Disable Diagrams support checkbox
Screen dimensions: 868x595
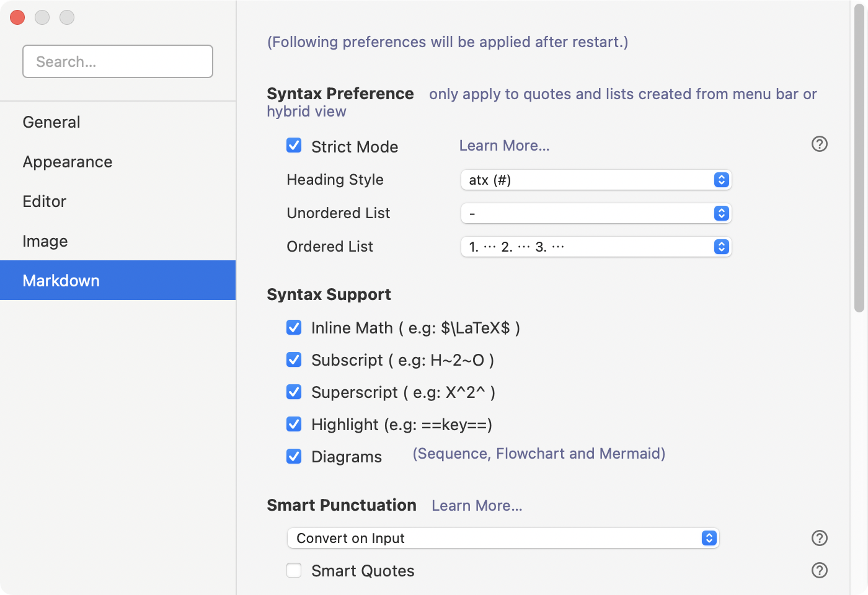294,456
